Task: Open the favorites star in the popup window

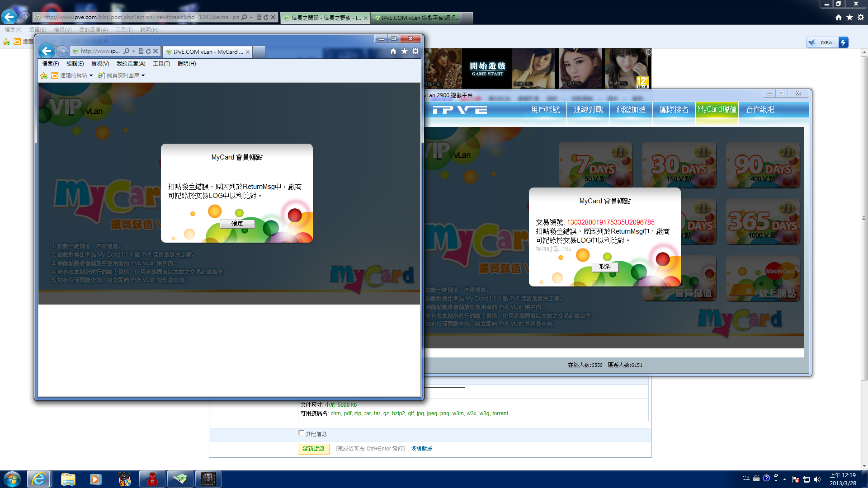Action: coord(404,52)
